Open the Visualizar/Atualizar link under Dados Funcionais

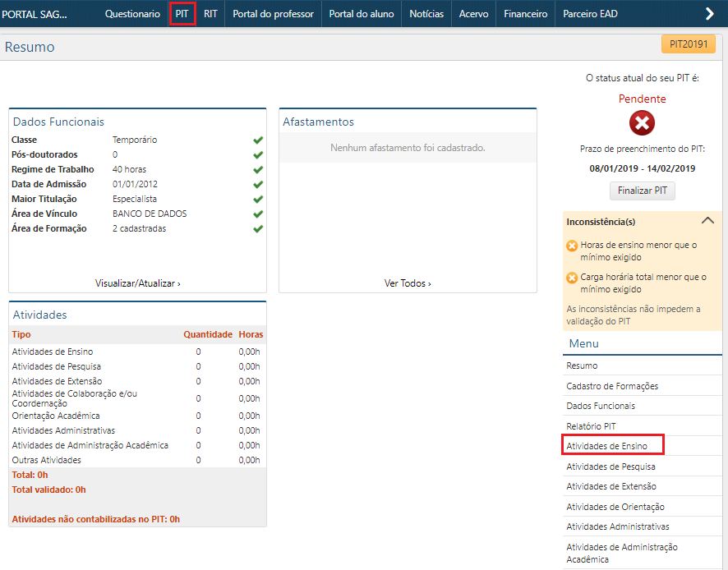click(x=136, y=283)
